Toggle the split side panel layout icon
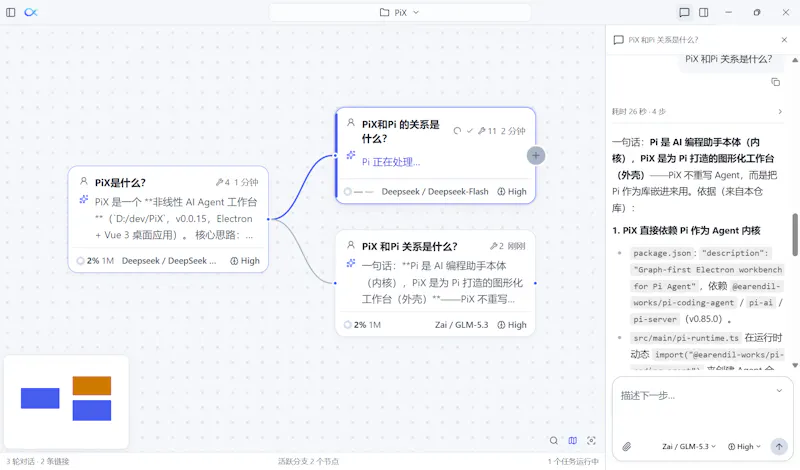The image size is (800, 470). 704,12
